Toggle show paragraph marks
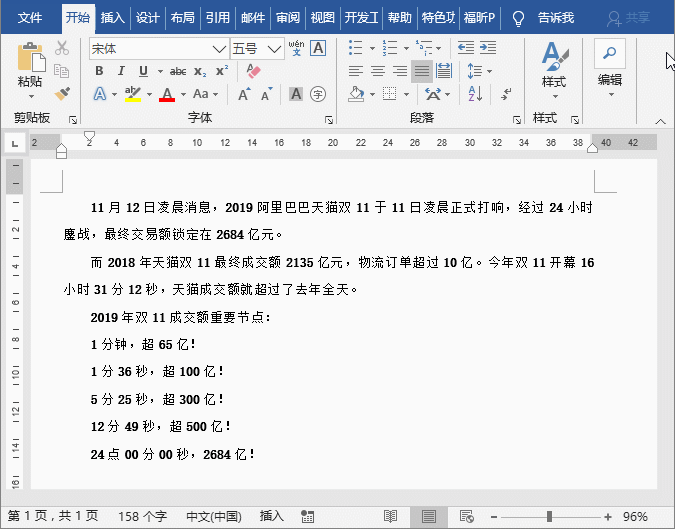Screen dimensions: 675x529 coord(506,93)
